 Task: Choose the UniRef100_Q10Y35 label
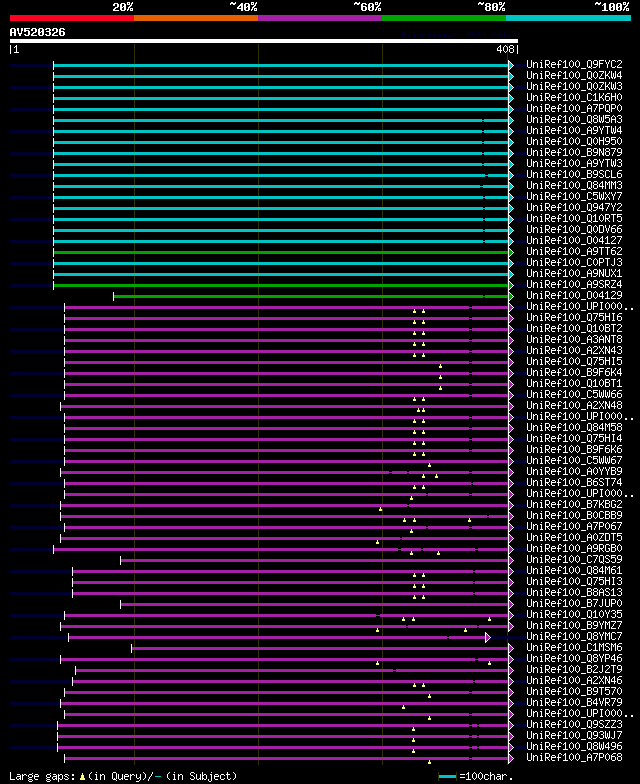pos(574,614)
